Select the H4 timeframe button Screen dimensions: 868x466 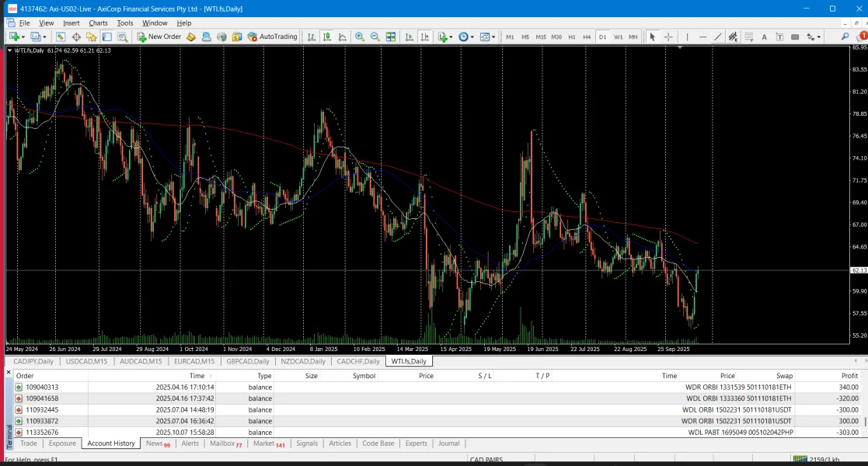pos(587,37)
